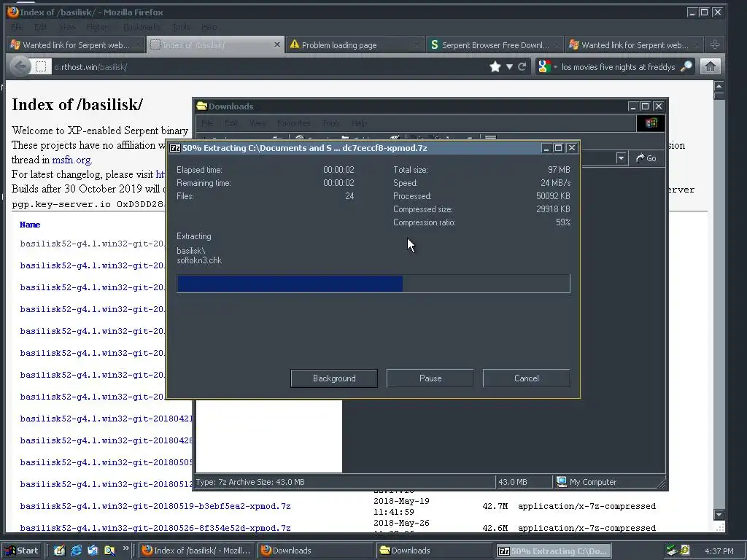Click the safely remove hardware tray icon
The height and width of the screenshot is (560, 747).
coord(672,551)
